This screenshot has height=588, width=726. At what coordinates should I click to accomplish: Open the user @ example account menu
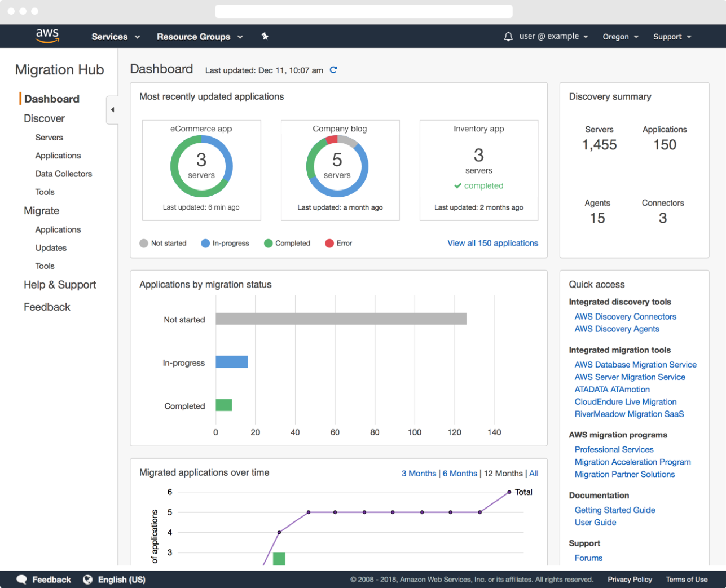click(x=553, y=36)
